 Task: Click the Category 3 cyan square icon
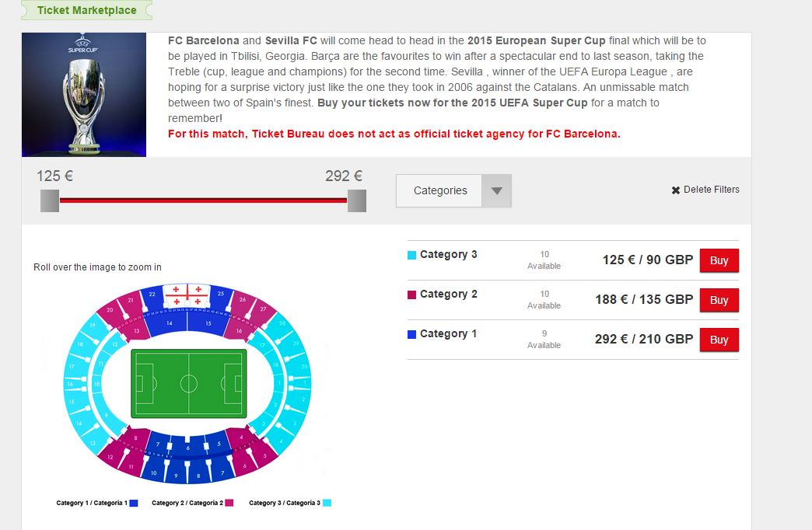click(x=412, y=255)
